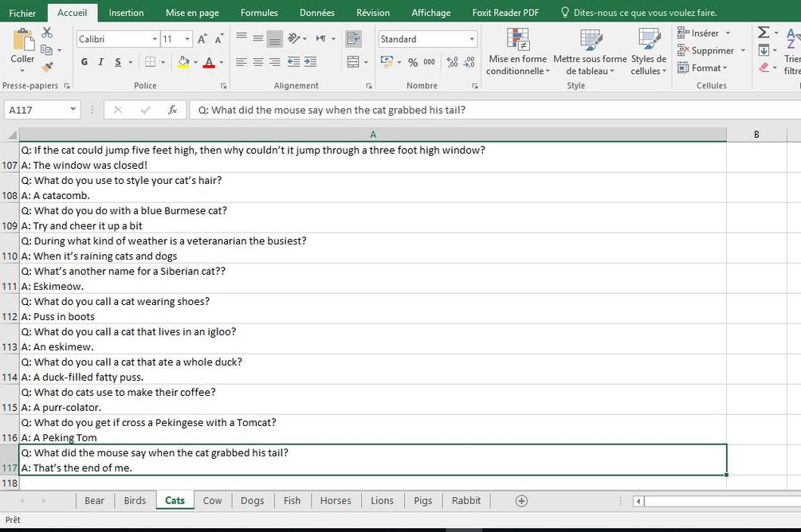Click the Fill down arrow icon

click(x=764, y=50)
